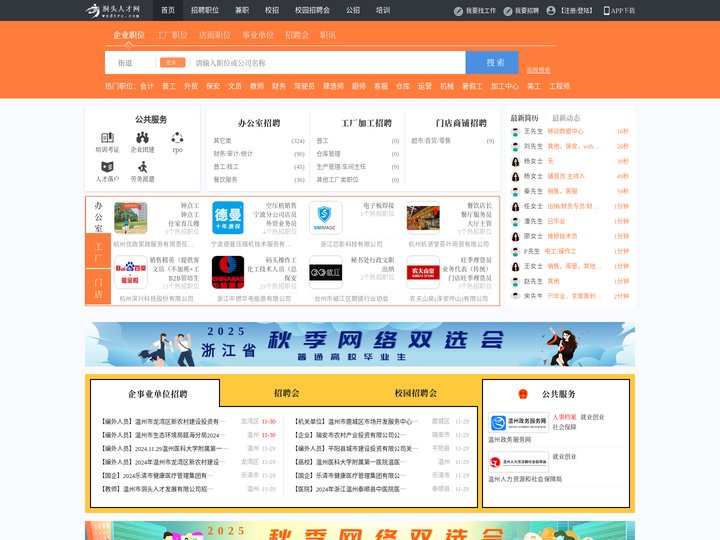The width and height of the screenshot is (720, 540).
Task: Click hot job keyword 驾驶员
Action: (x=304, y=86)
